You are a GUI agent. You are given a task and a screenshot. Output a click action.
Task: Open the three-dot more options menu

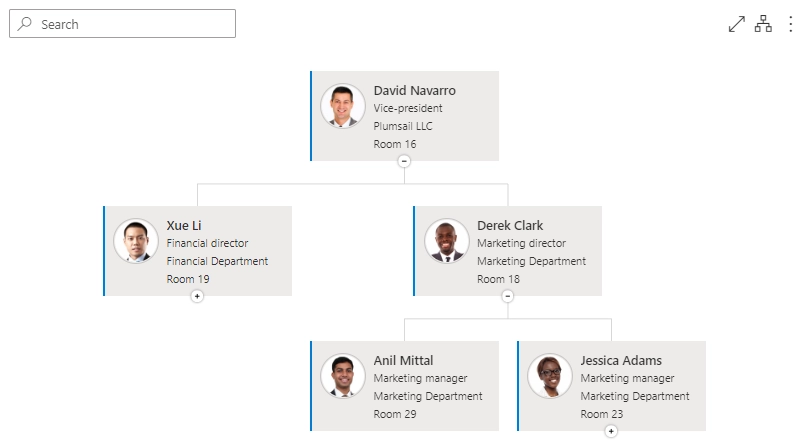[790, 24]
